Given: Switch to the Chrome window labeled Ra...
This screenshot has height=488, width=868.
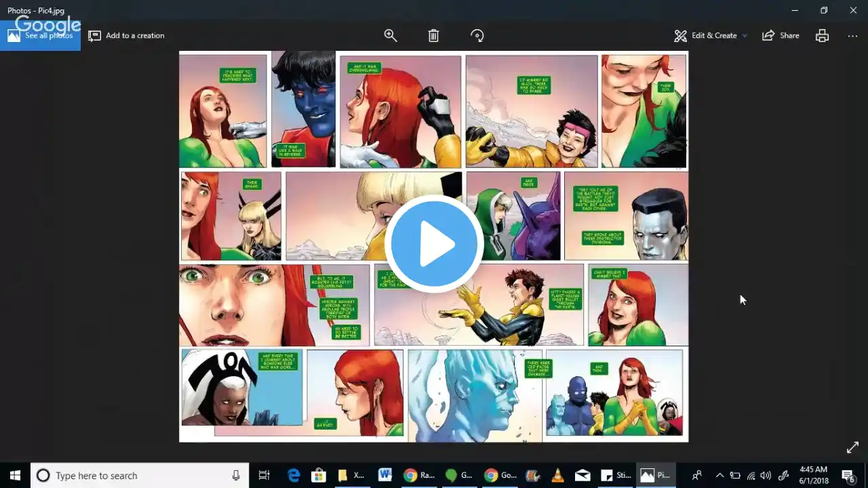Looking at the screenshot, I should click(419, 475).
